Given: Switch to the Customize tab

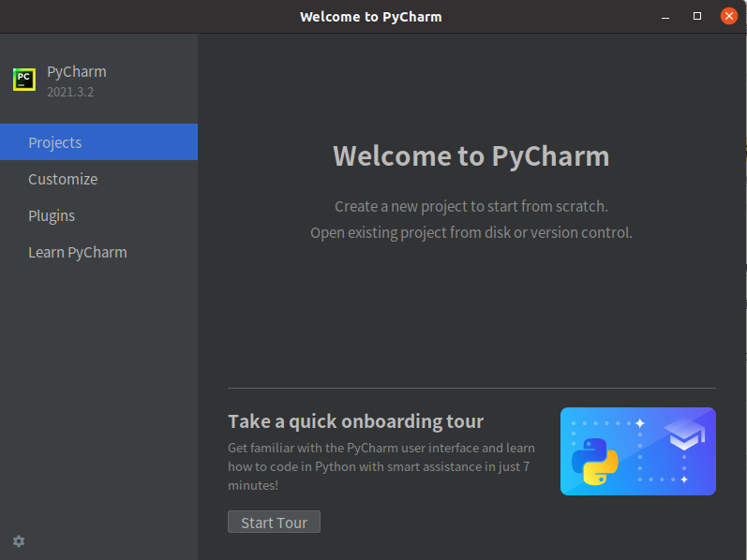Looking at the screenshot, I should coord(98,179).
